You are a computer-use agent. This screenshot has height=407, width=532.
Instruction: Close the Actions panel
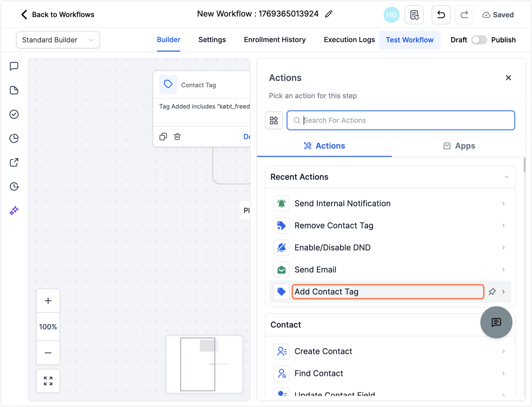509,78
